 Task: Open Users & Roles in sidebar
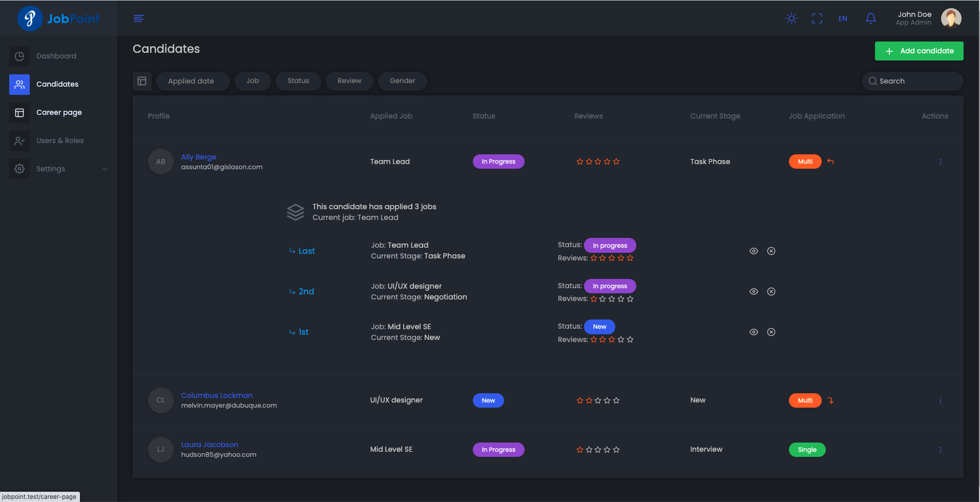pyautogui.click(x=59, y=140)
